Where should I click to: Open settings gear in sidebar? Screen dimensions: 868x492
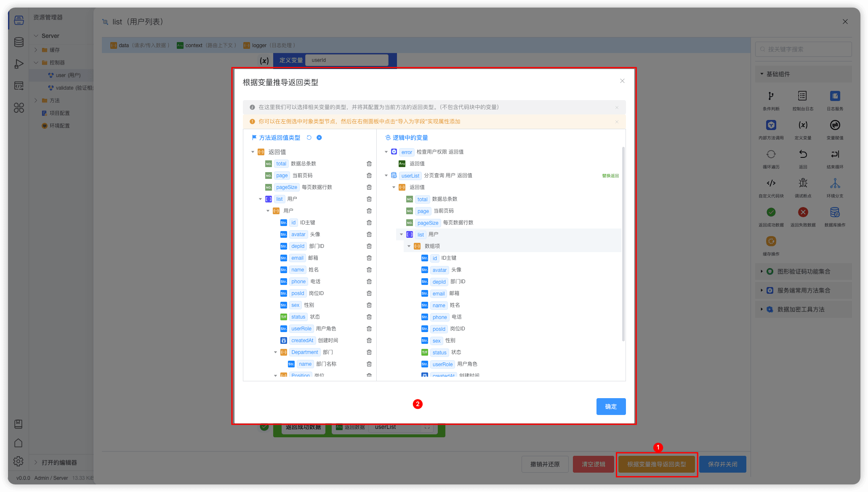18,461
